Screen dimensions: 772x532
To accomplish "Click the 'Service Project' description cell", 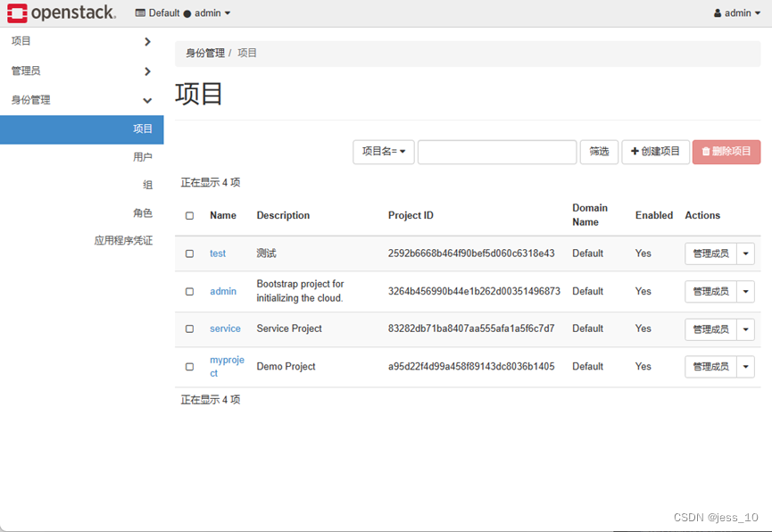I will [x=289, y=329].
